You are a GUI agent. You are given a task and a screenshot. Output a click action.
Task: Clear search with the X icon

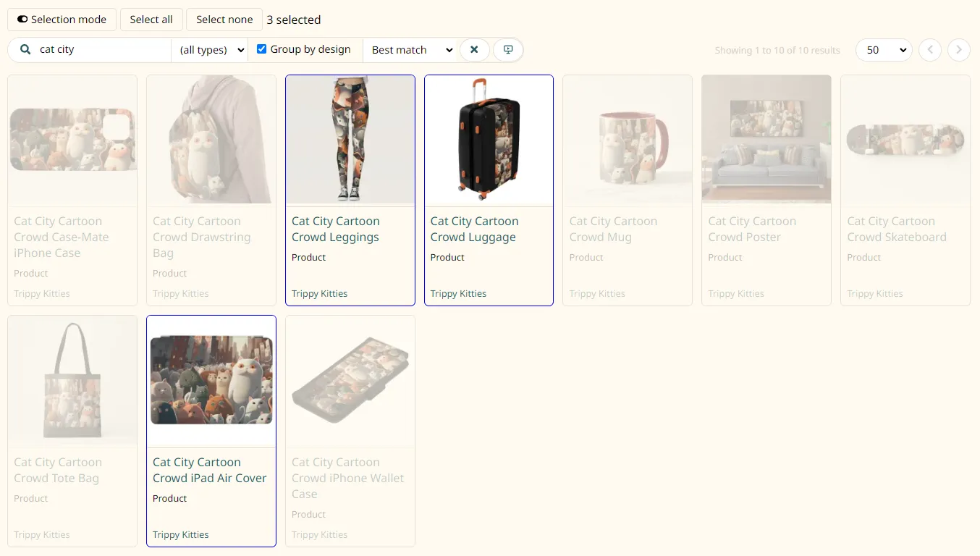474,50
